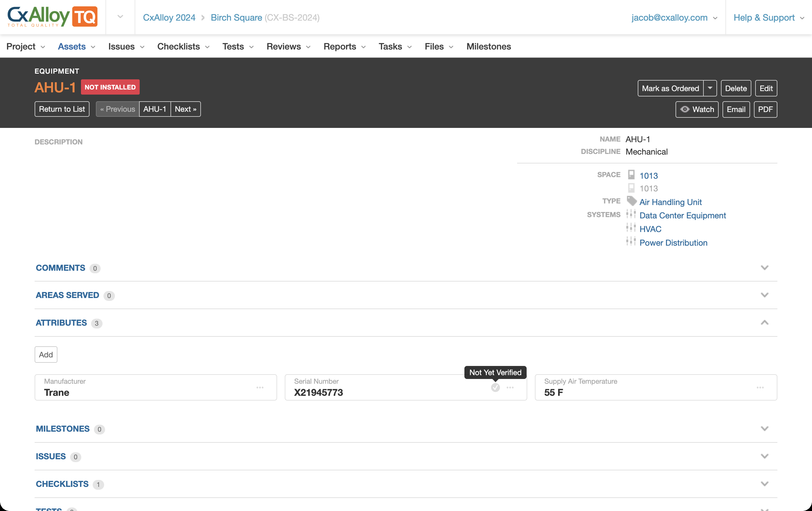Click the Power Distribution system link

pos(673,242)
